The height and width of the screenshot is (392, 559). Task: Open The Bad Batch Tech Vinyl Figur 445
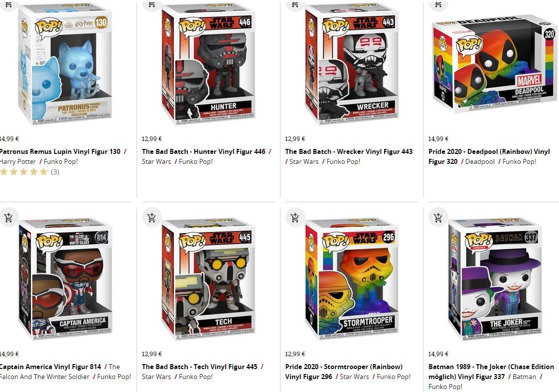(200, 367)
